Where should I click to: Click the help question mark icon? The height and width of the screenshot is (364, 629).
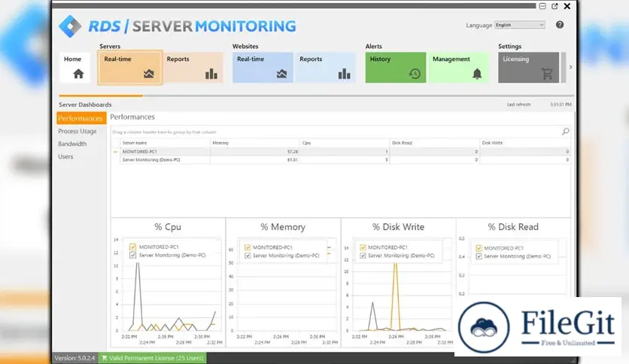(560, 25)
